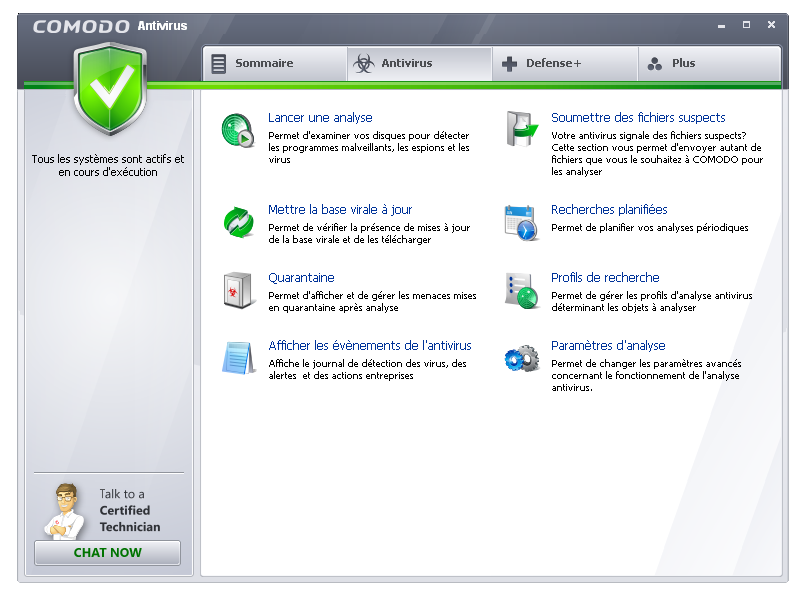808x607 pixels.
Task: Open the Defense+ tab
Action: click(x=565, y=63)
